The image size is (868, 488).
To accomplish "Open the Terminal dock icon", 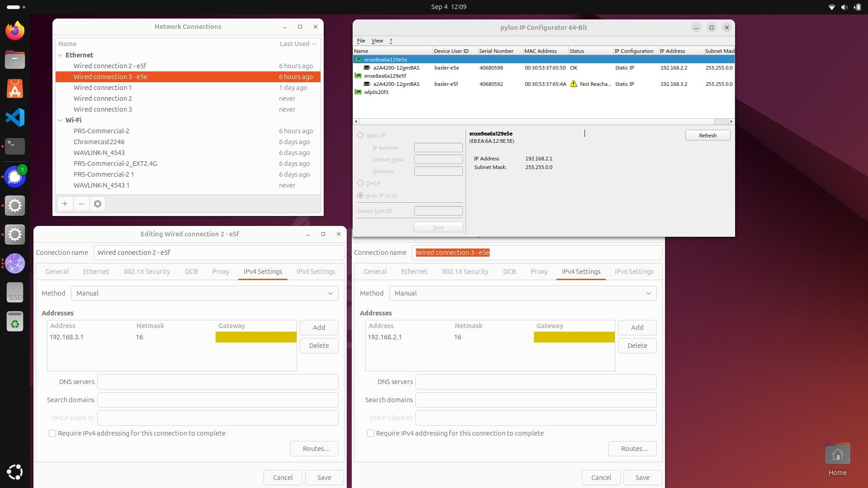I will (15, 146).
